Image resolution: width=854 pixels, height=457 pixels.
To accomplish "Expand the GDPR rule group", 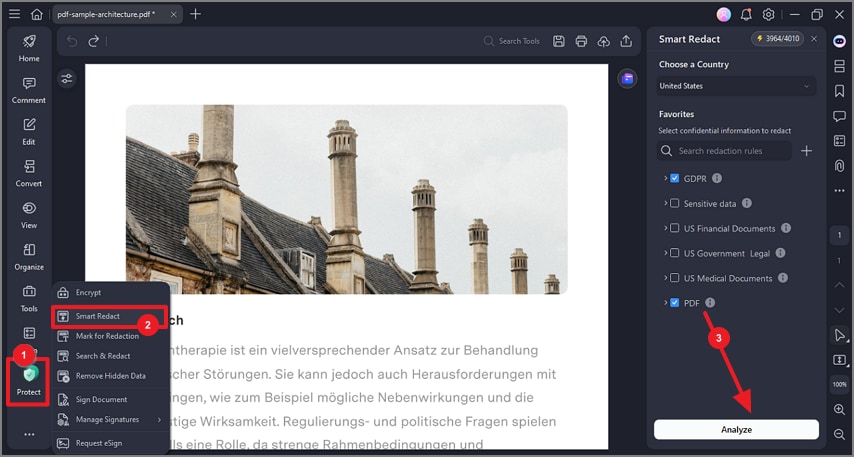I will 665,178.
